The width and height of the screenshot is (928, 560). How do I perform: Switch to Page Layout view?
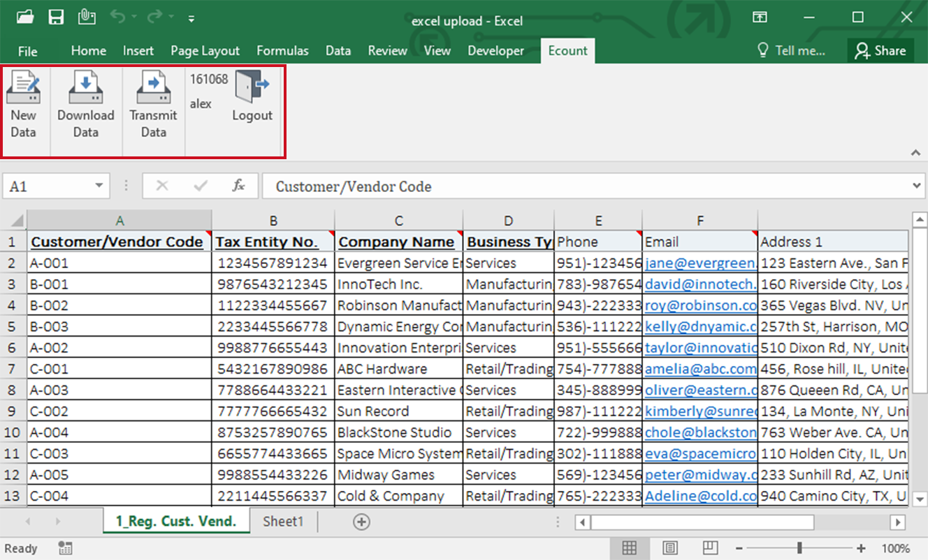coord(669,548)
